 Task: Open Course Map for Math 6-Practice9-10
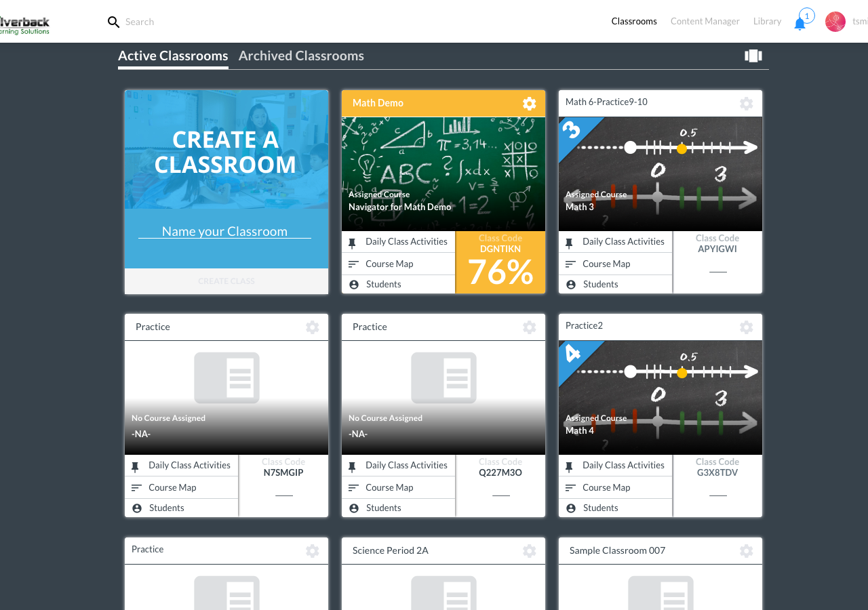pyautogui.click(x=606, y=264)
